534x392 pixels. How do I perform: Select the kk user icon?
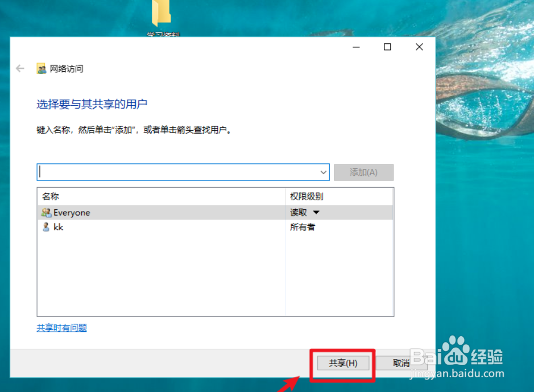pos(46,227)
